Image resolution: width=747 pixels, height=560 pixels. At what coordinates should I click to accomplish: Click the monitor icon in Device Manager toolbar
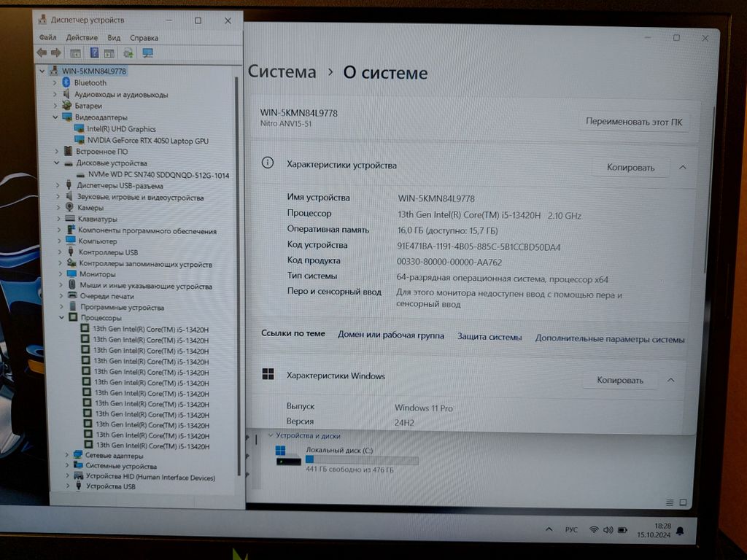coord(148,52)
